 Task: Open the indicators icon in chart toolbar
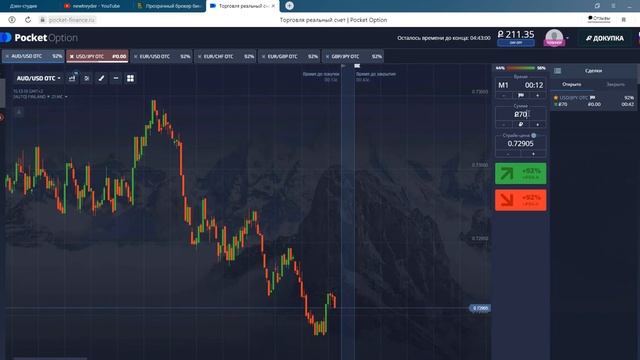pyautogui.click(x=87, y=78)
